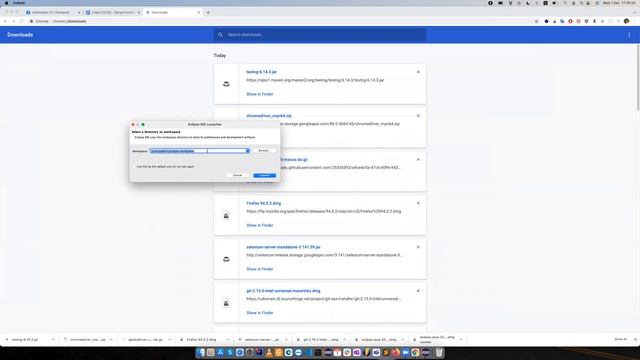Go back in Chrome

5,21
